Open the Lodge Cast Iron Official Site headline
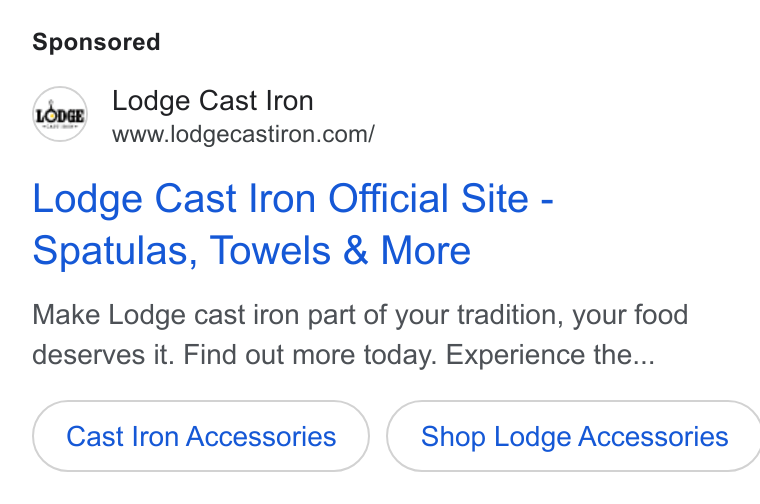This screenshot has width=760, height=504. click(x=293, y=224)
